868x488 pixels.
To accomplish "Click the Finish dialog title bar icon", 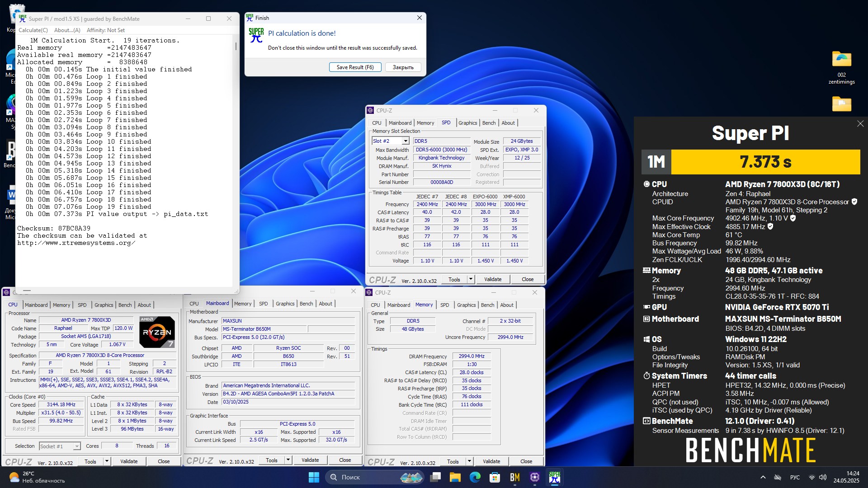I will coord(250,18).
